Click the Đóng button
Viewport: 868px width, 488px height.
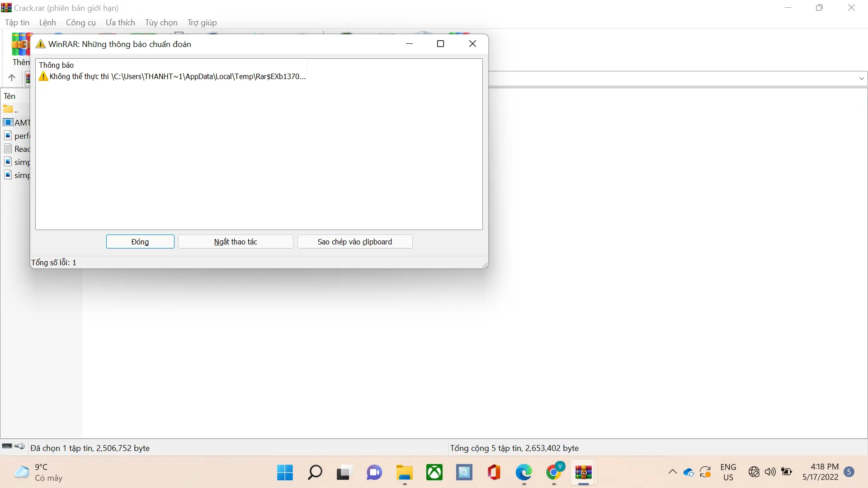pos(140,242)
